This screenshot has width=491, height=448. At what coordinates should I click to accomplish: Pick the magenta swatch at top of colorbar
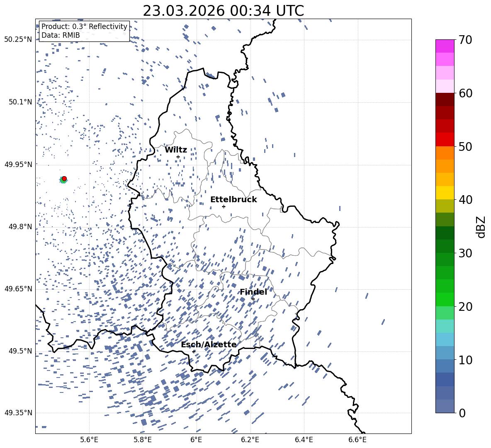point(445,46)
